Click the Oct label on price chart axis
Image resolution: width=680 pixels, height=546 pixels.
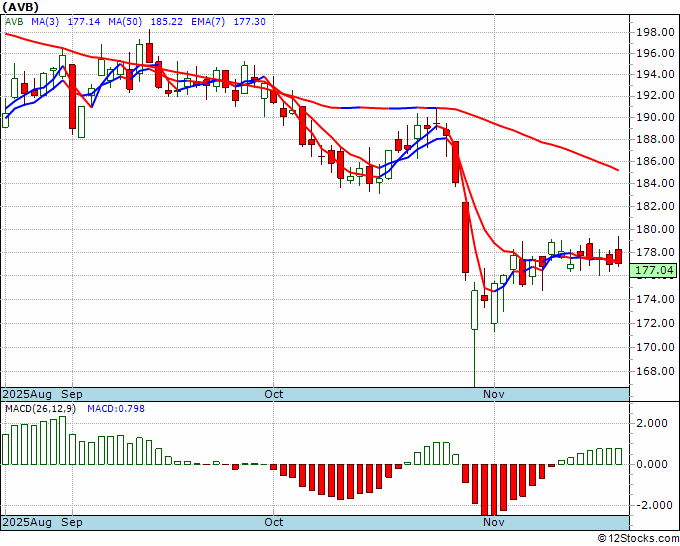[x=274, y=395]
